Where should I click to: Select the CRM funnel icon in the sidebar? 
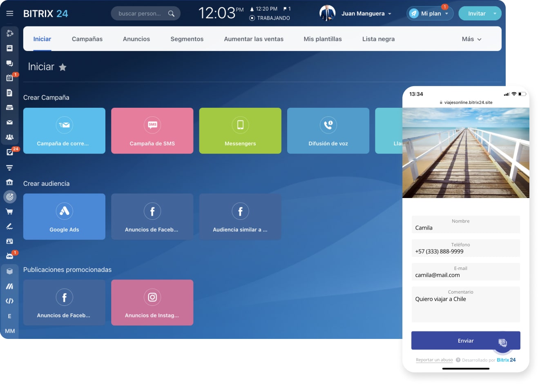pyautogui.click(x=10, y=168)
